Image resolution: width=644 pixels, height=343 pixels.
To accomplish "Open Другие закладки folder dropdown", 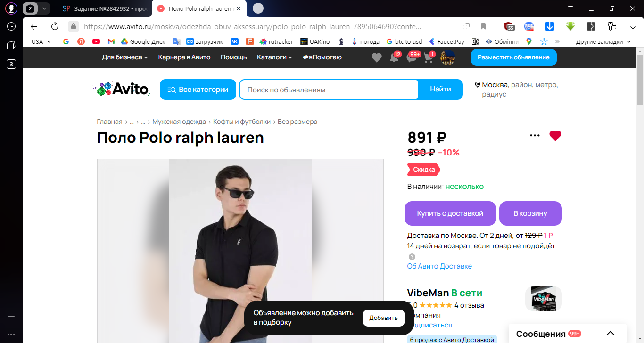I will click(x=603, y=41).
